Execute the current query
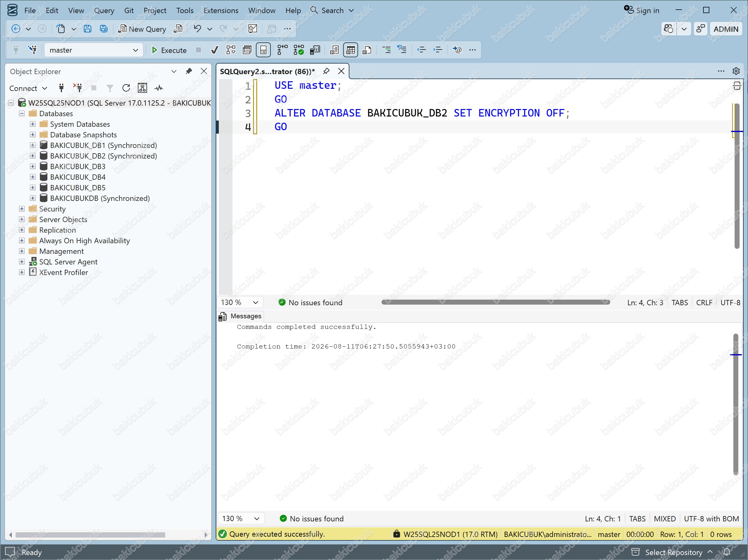Image resolution: width=748 pixels, height=560 pixels. (169, 50)
